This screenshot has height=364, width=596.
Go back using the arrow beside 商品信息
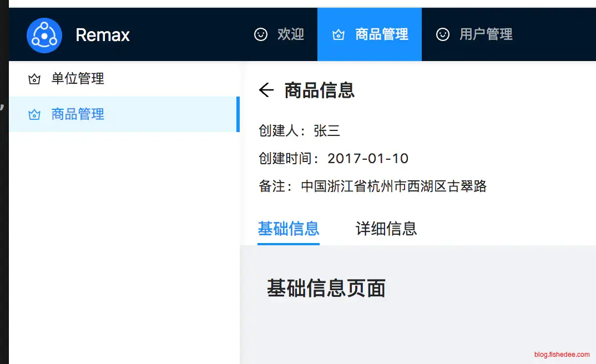point(266,90)
